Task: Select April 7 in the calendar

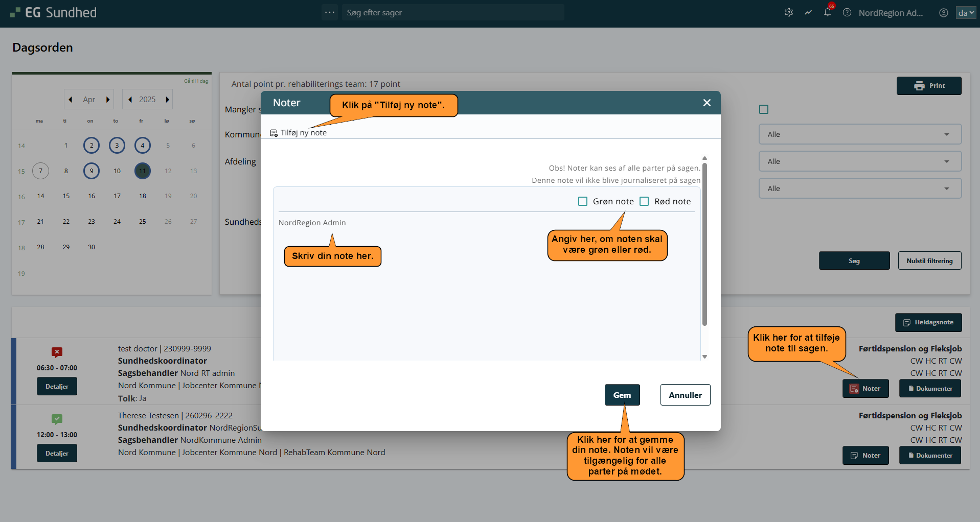Action: coord(40,171)
